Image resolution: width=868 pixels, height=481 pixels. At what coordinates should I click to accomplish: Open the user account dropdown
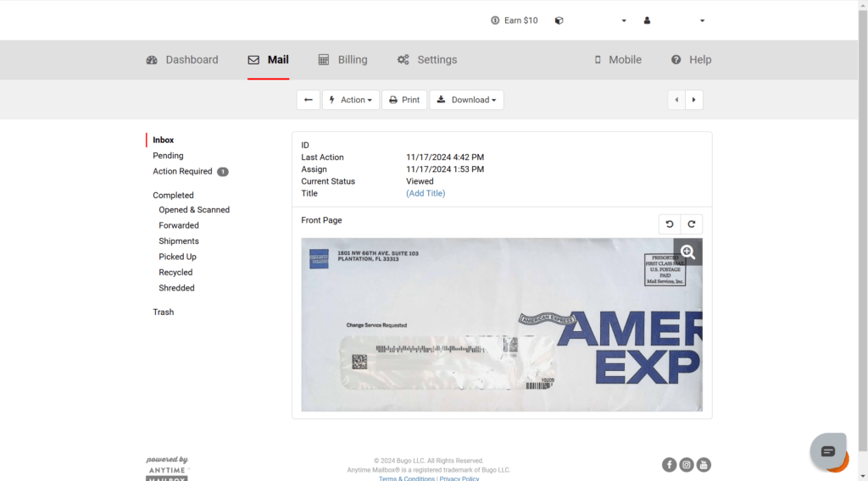[674, 20]
